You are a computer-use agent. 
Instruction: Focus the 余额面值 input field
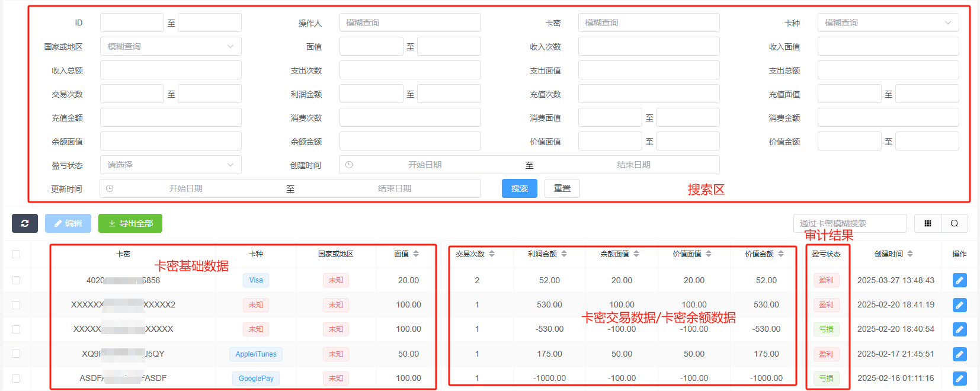[x=171, y=141]
